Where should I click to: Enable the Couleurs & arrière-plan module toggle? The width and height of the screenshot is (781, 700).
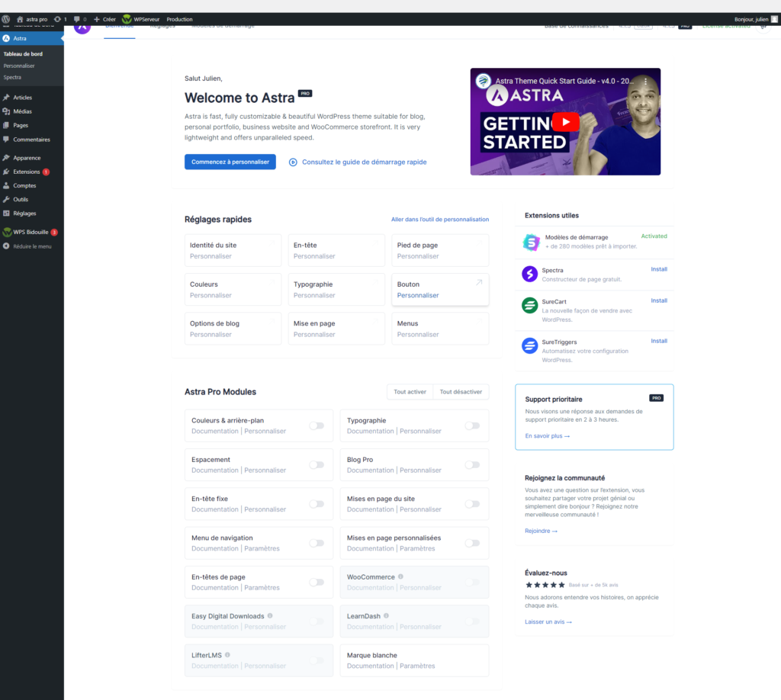[x=316, y=425]
